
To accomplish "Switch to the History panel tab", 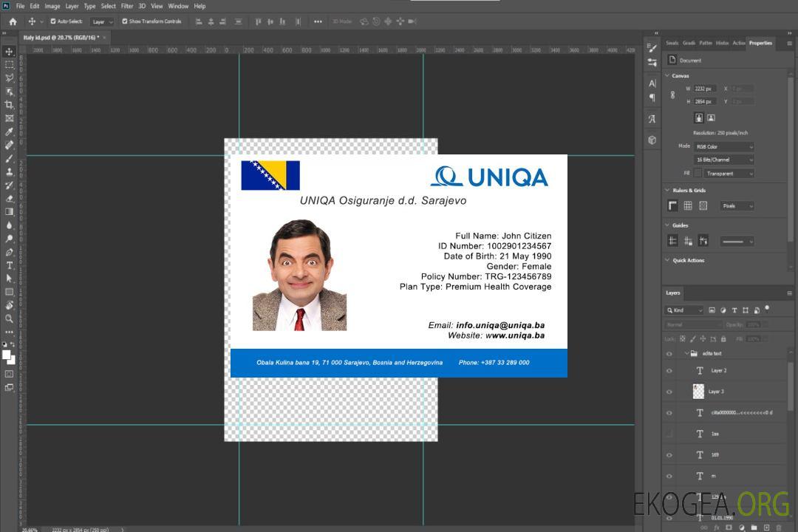I will 722,43.
